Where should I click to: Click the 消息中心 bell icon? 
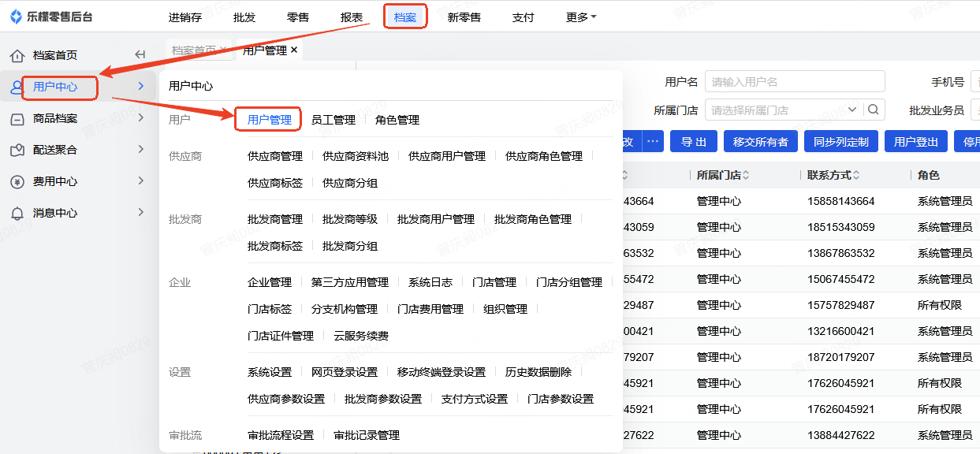click(17, 213)
